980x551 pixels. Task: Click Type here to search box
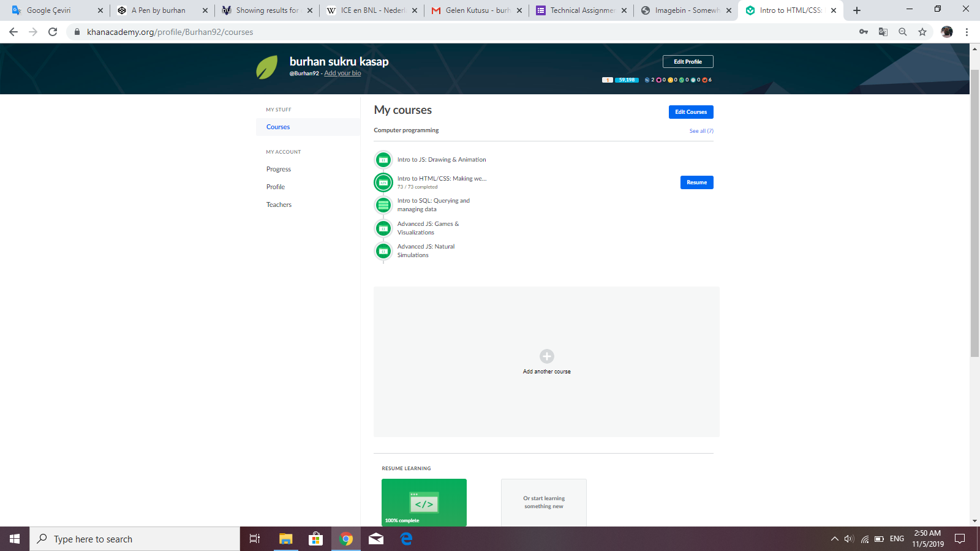coord(135,539)
